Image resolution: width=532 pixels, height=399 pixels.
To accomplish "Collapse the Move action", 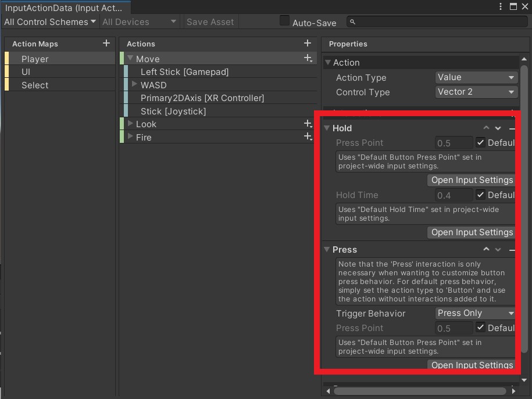I will pyautogui.click(x=130, y=58).
